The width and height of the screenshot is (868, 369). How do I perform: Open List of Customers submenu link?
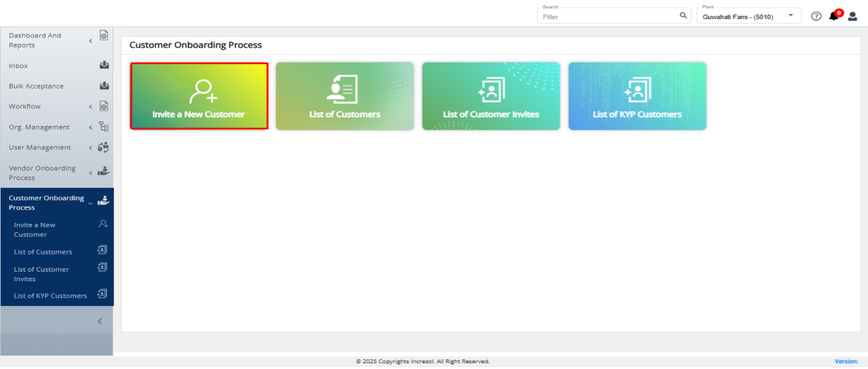43,252
